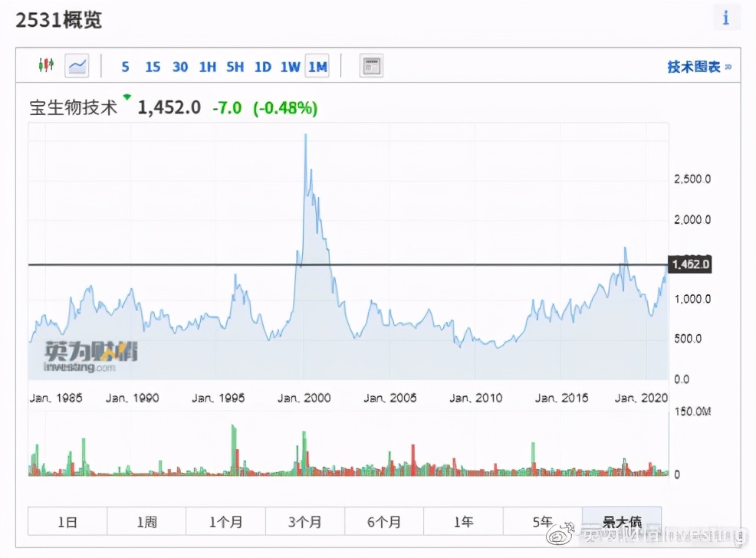Click the 1,452.0 price line marker
Viewport: 756px width, 558px height.
[x=690, y=264]
